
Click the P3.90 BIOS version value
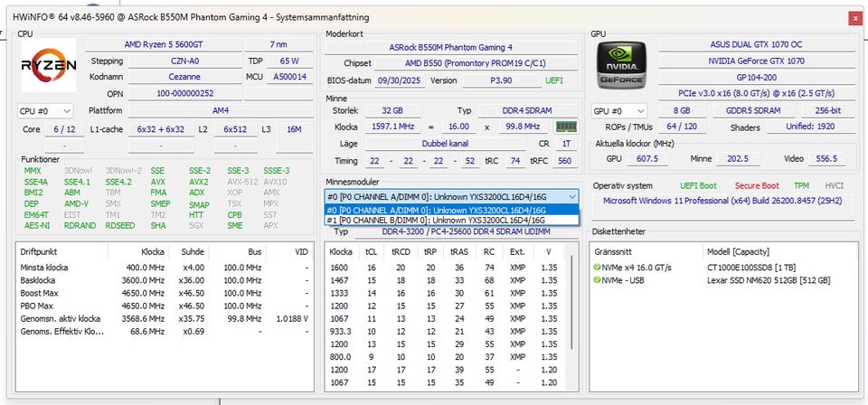coord(501,80)
